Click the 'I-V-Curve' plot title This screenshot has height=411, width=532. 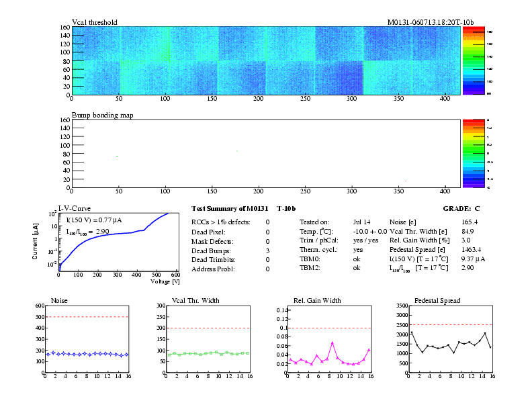click(x=75, y=208)
